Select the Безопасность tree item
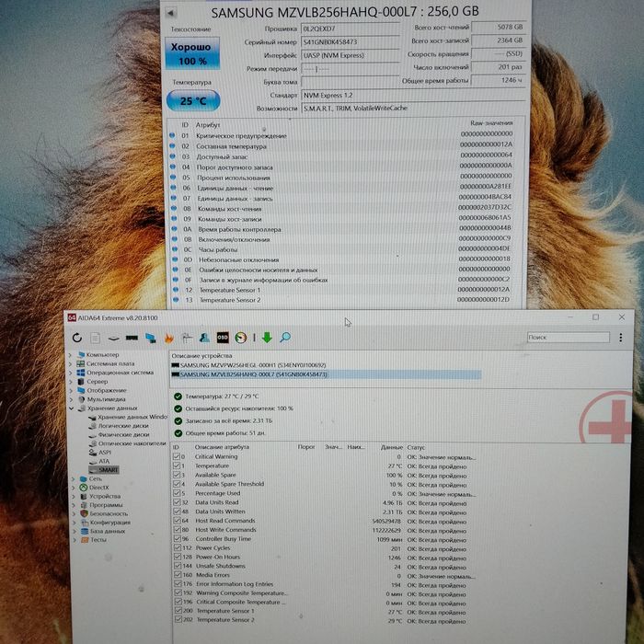The width and height of the screenshot is (644, 644). coord(105,513)
